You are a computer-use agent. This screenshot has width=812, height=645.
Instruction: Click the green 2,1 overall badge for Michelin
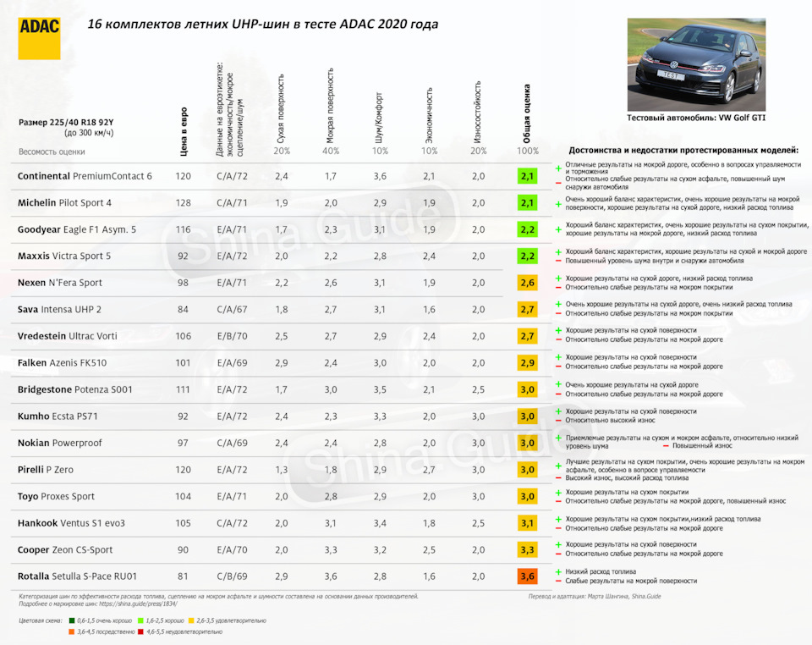click(527, 202)
